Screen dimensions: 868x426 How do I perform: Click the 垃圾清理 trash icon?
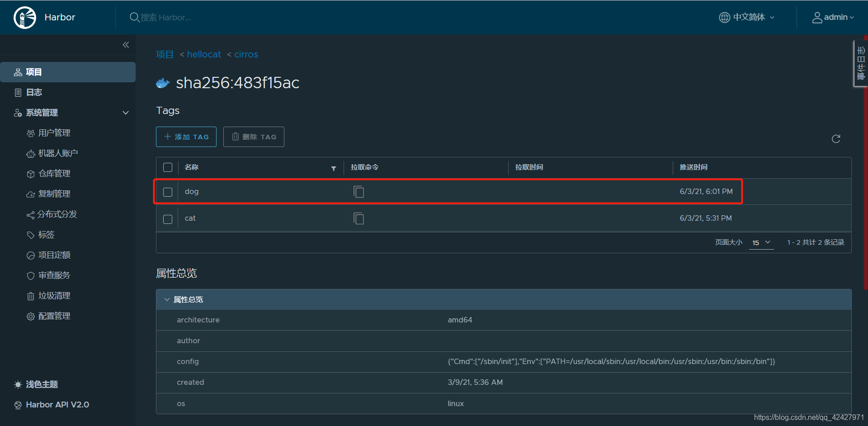[x=30, y=296]
